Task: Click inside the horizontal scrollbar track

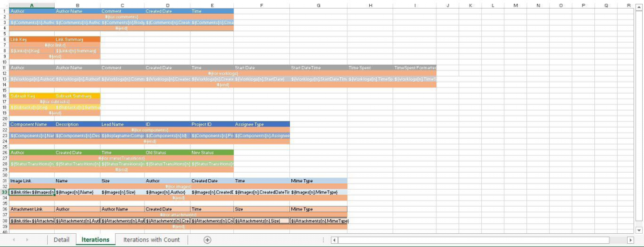Action: click(474, 240)
